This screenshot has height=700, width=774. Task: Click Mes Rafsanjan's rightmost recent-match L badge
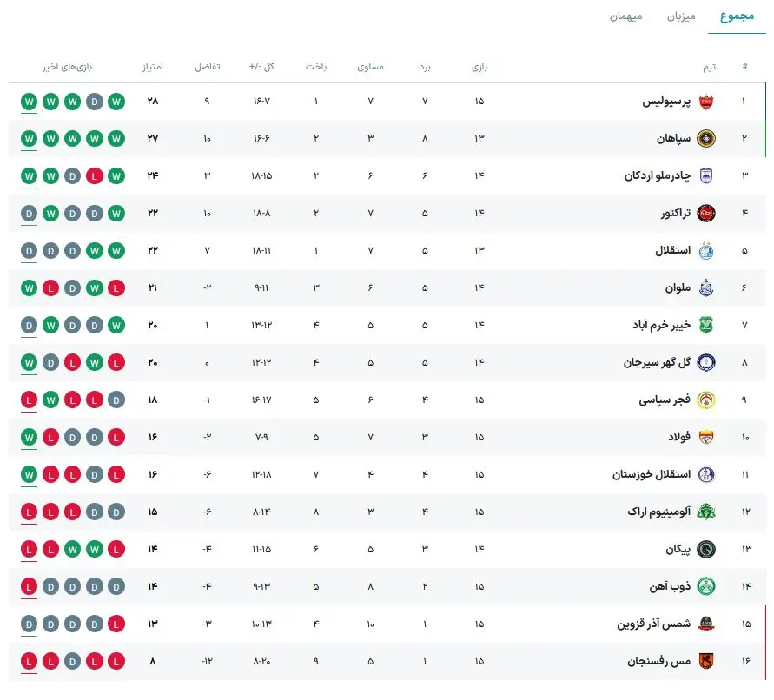pos(117,662)
